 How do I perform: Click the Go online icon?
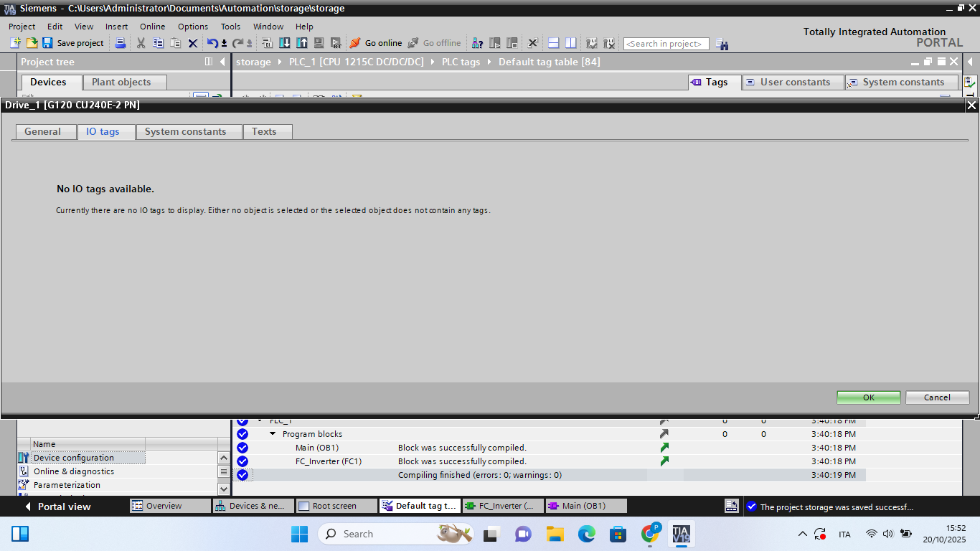point(354,43)
